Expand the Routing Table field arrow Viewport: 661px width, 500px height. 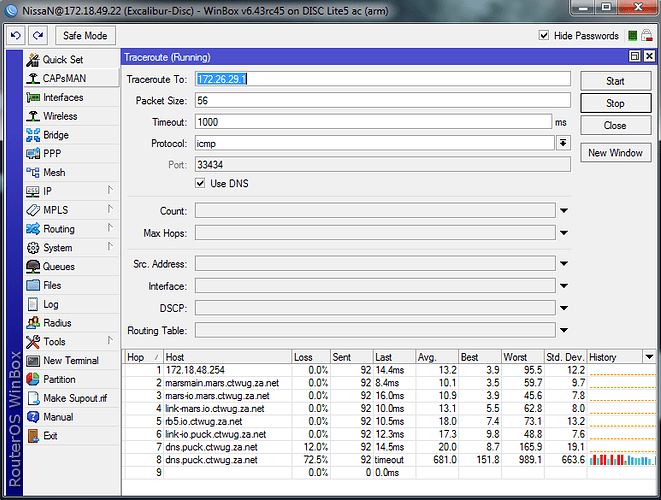pos(563,330)
